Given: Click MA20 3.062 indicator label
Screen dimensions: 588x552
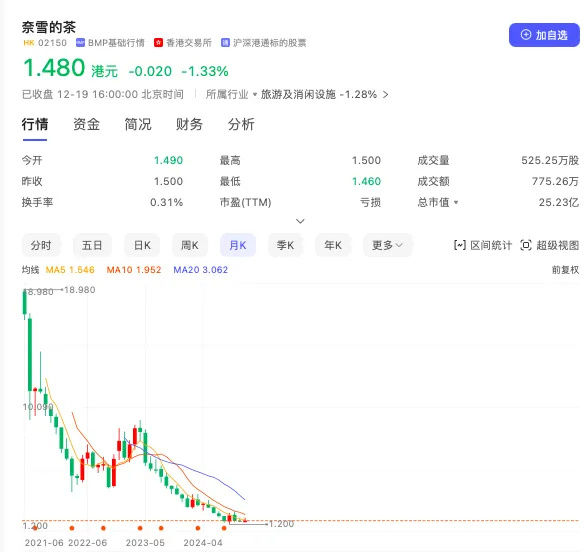Looking at the screenshot, I should pos(201,270).
